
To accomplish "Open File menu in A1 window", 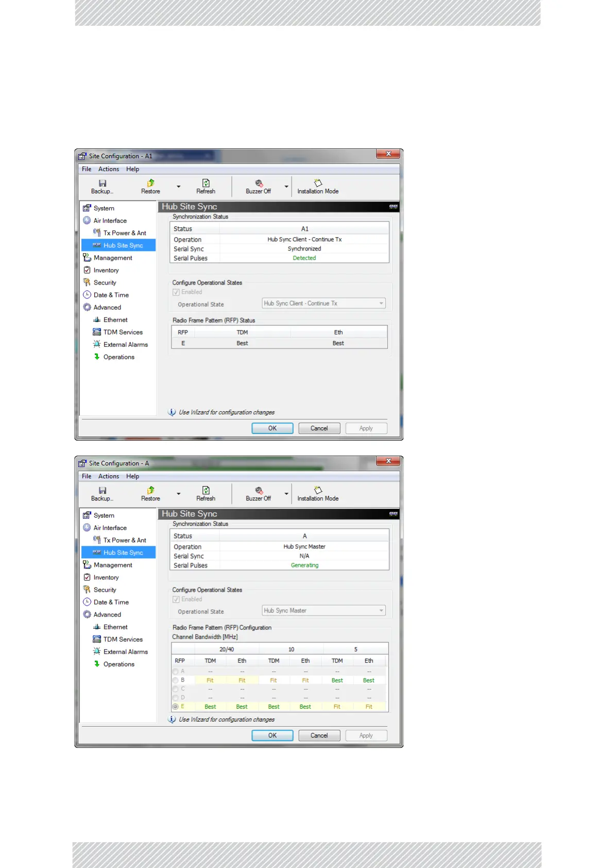I will [87, 169].
